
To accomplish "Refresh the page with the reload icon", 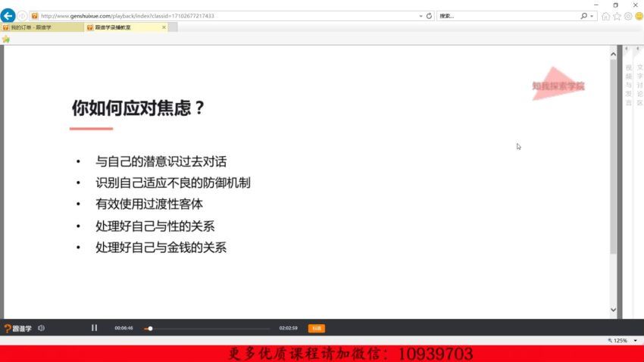I will click(x=430, y=16).
